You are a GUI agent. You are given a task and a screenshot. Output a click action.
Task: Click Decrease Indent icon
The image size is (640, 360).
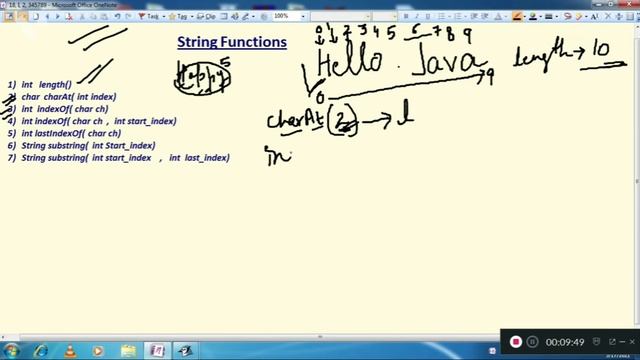pos(474,16)
